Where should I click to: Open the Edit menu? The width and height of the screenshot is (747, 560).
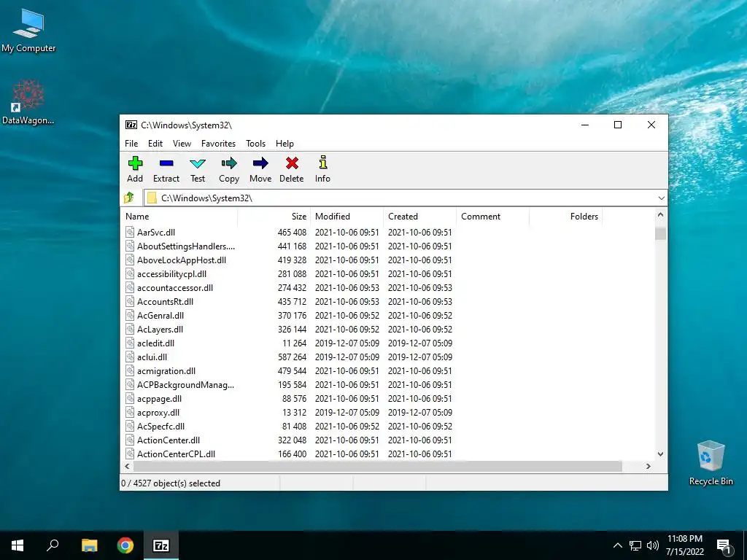[x=155, y=144]
